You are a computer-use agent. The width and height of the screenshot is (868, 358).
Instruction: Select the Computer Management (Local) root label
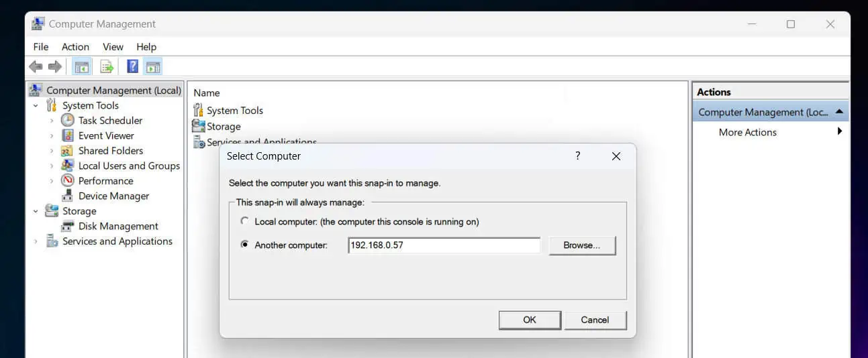point(113,91)
